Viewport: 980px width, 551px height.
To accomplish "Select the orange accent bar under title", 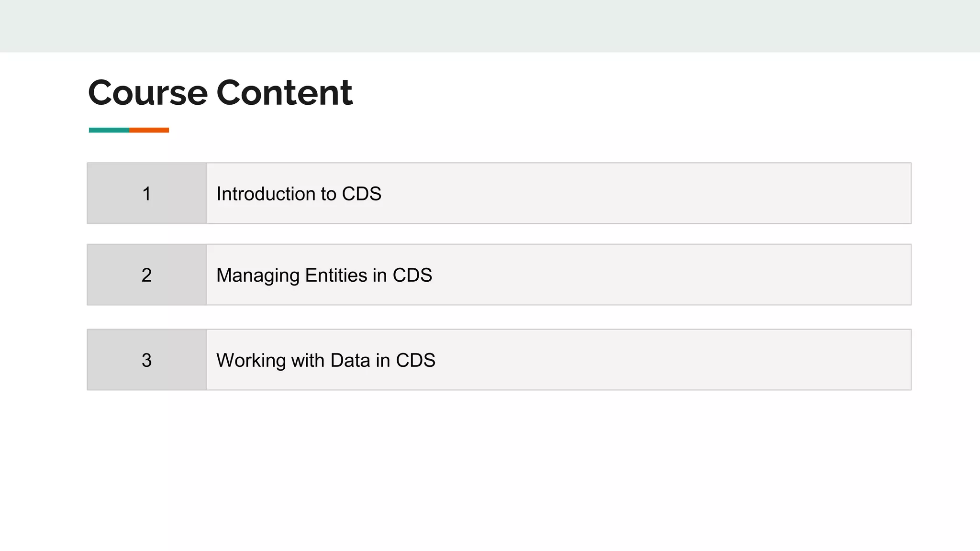I will [x=149, y=130].
